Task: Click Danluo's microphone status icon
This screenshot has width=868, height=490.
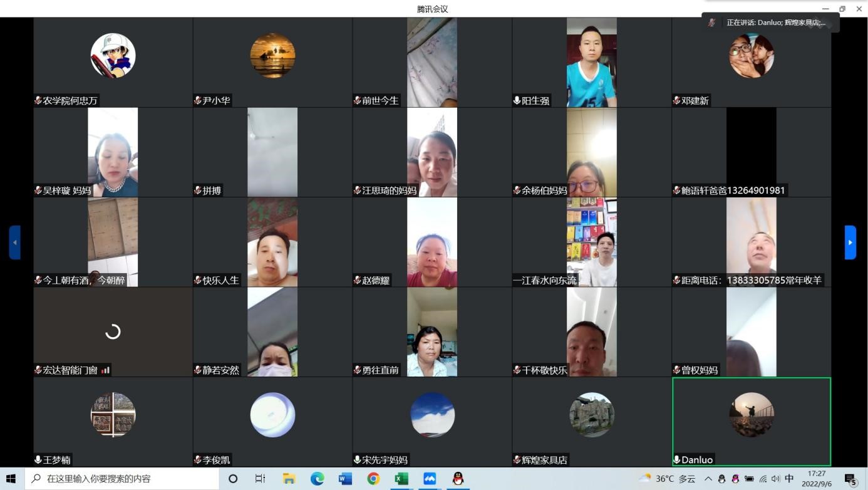Action: point(677,460)
